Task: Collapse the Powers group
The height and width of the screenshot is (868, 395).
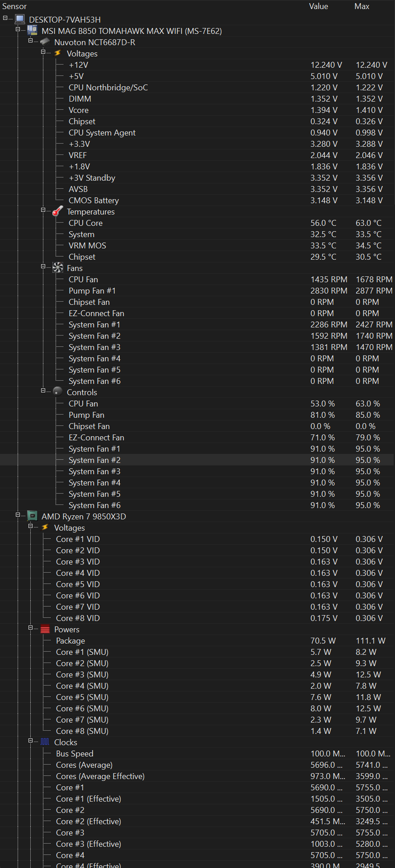Action: pos(31,628)
